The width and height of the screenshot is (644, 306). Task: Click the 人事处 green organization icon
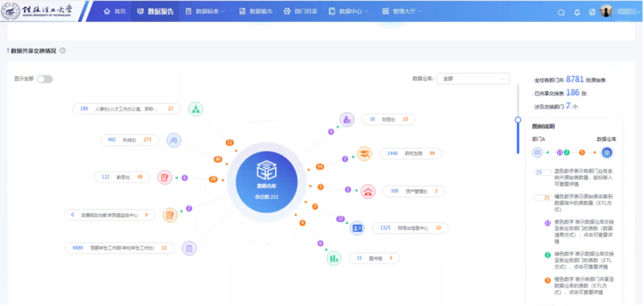[x=196, y=109]
